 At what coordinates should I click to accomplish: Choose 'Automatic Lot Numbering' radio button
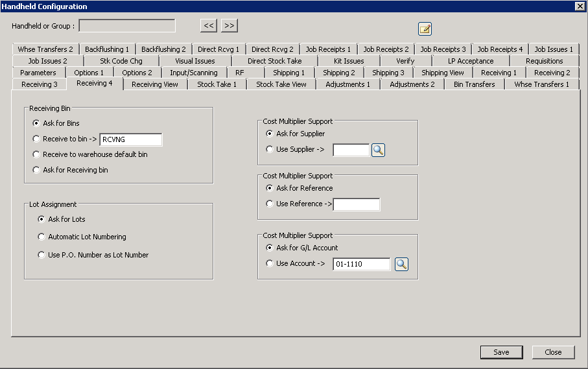(x=42, y=237)
